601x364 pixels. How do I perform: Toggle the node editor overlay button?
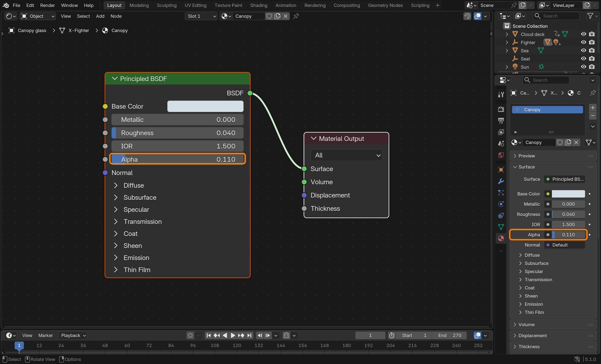[x=477, y=16]
